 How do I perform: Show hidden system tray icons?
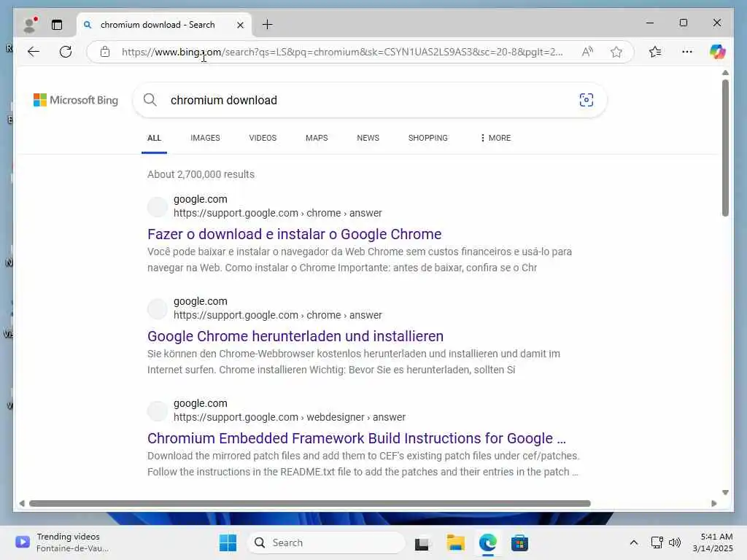pos(634,542)
